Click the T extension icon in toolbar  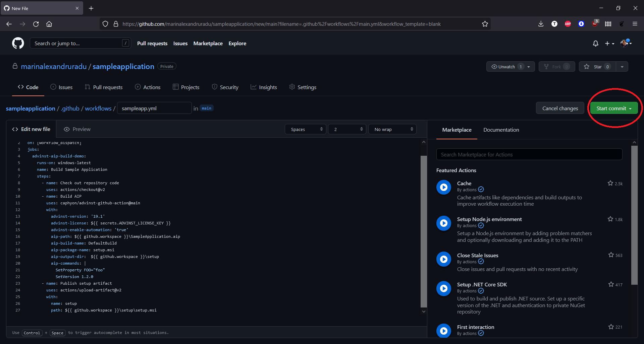click(x=554, y=24)
